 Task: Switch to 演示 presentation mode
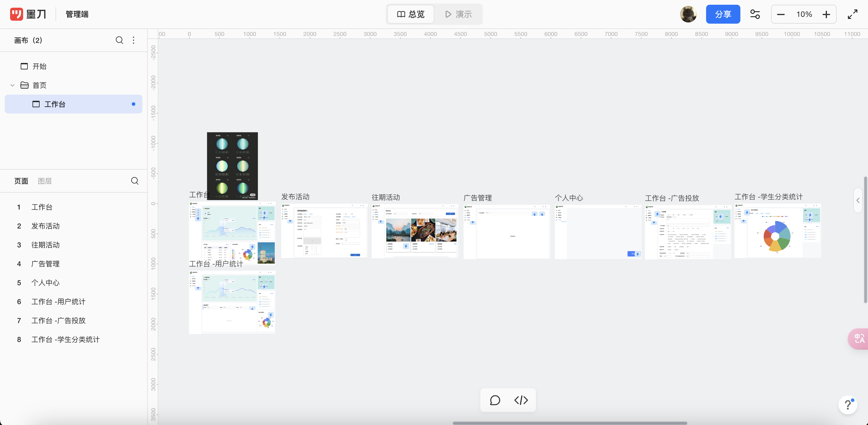pos(458,14)
